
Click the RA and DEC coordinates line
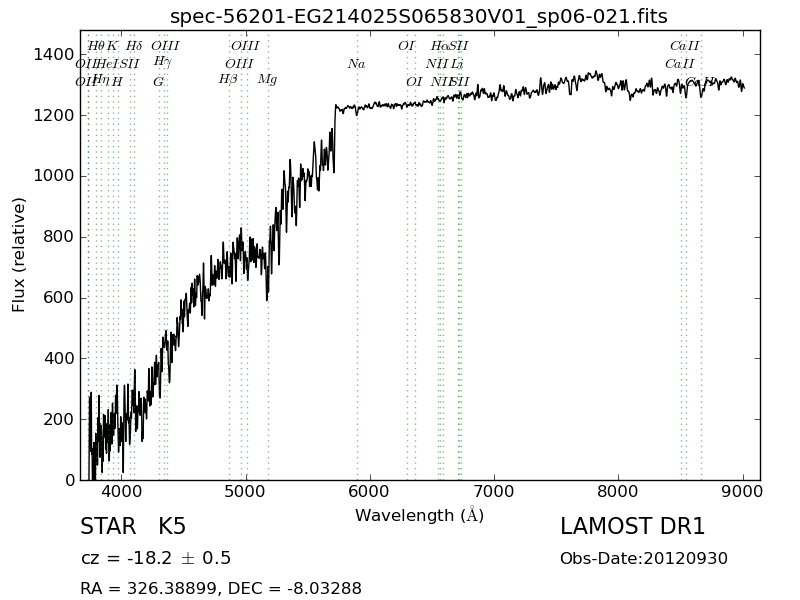tap(221, 588)
